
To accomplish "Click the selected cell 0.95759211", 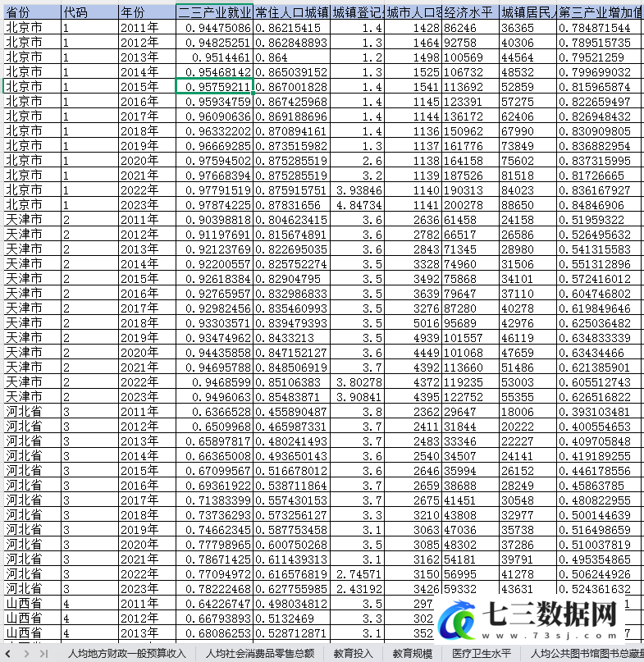I will click(x=214, y=87).
